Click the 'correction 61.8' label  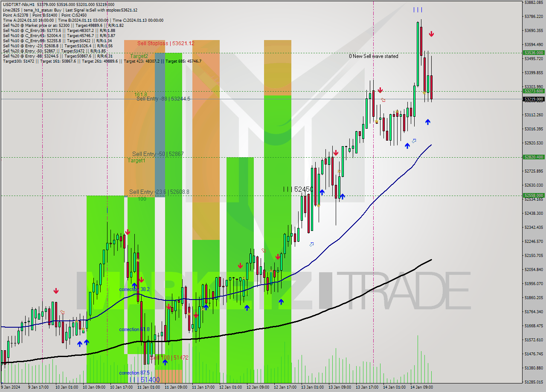[134, 329]
